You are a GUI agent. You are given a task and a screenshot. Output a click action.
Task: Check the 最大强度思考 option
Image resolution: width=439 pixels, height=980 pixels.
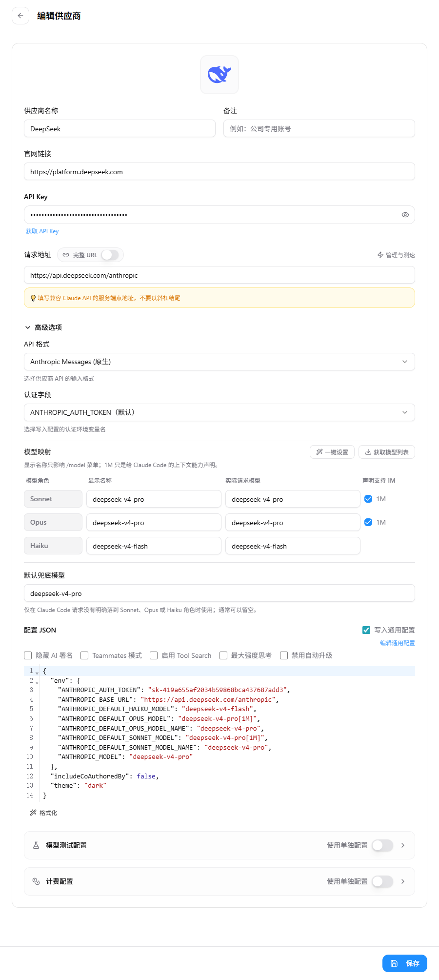pyautogui.click(x=223, y=655)
